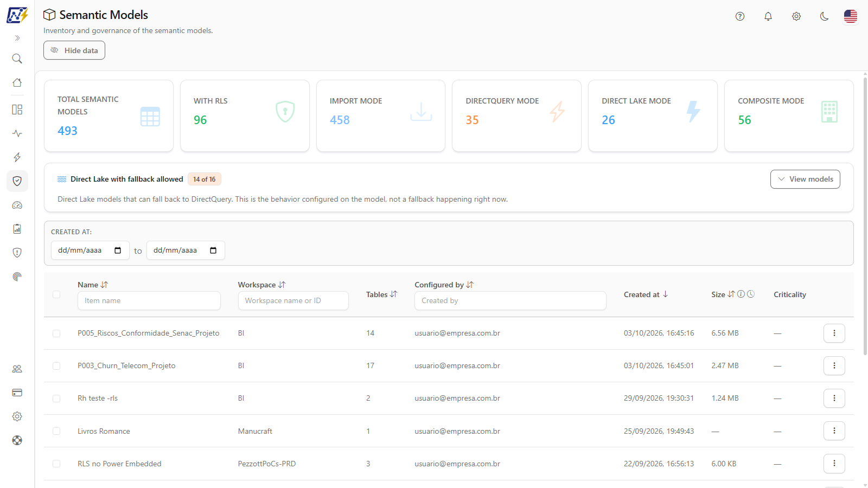868x488 pixels.
Task: Click the Manucraft workspace cell
Action: point(255,432)
